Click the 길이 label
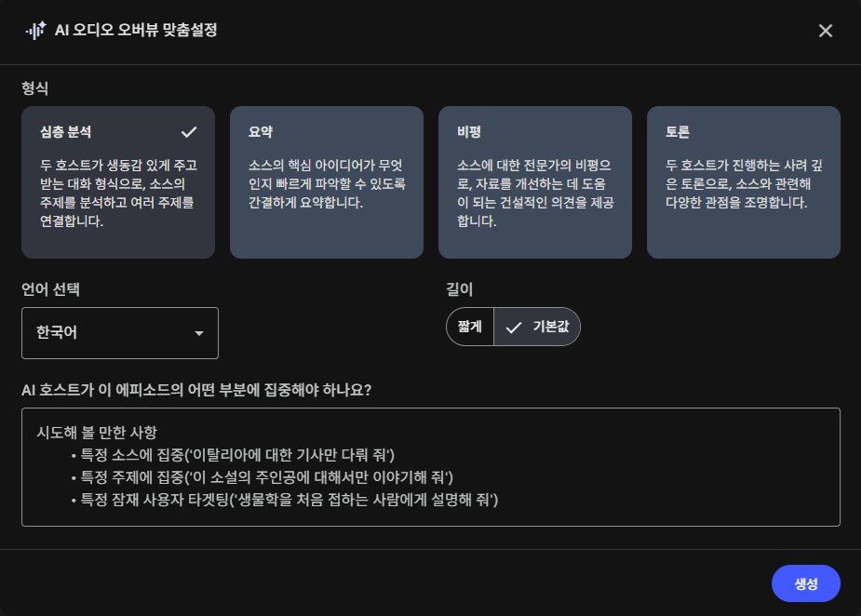Viewport: 861px width, 616px height. click(460, 289)
